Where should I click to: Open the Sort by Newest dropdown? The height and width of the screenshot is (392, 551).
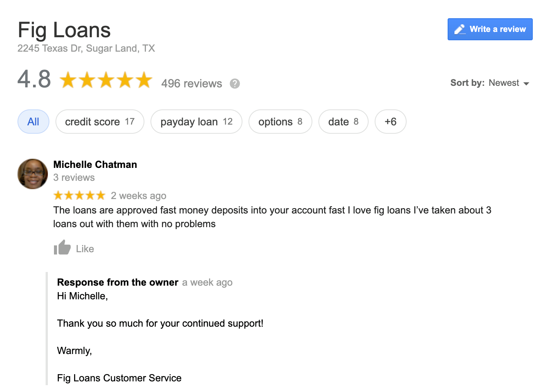coord(490,83)
